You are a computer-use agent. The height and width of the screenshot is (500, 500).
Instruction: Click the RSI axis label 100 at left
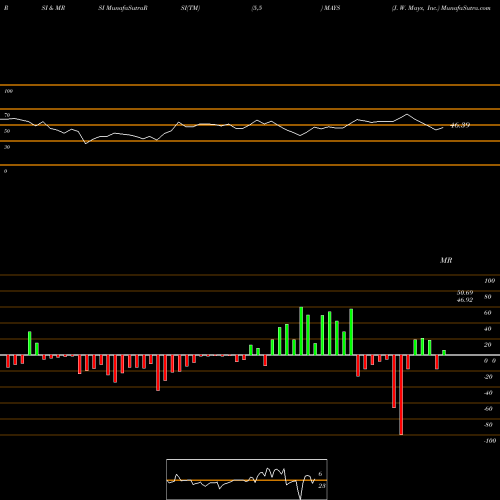click(8, 91)
